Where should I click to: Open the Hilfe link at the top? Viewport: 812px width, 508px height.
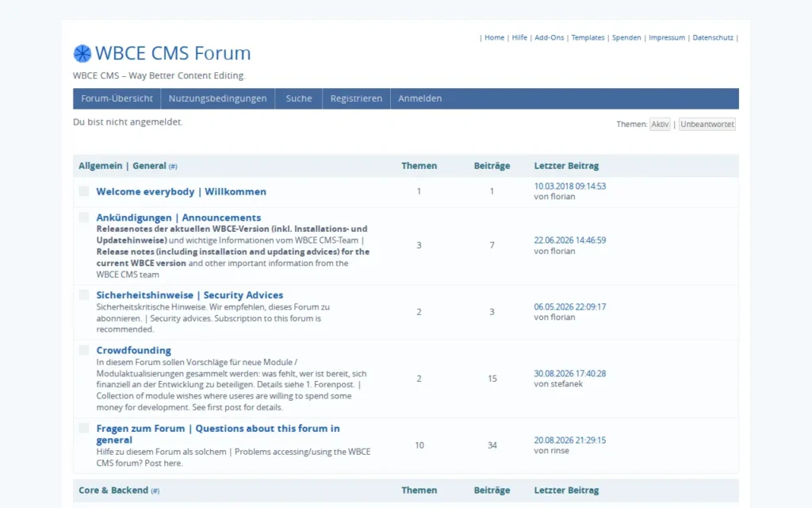click(x=519, y=37)
